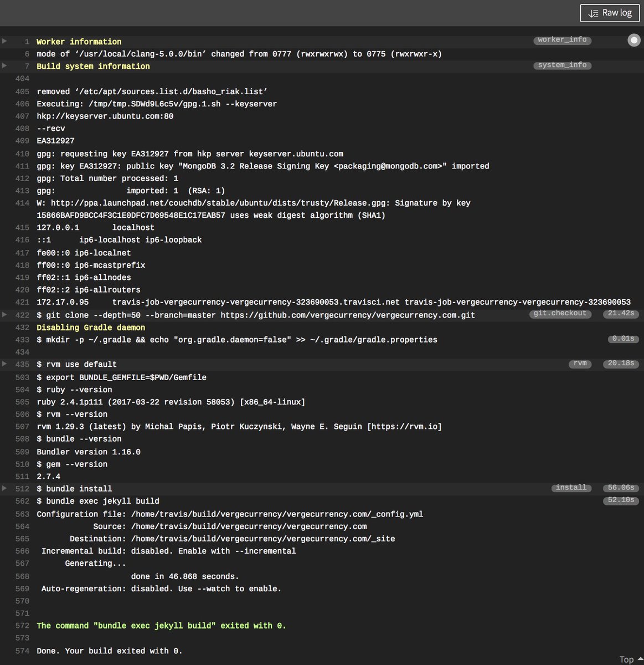Viewport: 644px width, 665px height.
Task: Click the 'Disabling Gradle daemon' line
Action: (x=91, y=328)
